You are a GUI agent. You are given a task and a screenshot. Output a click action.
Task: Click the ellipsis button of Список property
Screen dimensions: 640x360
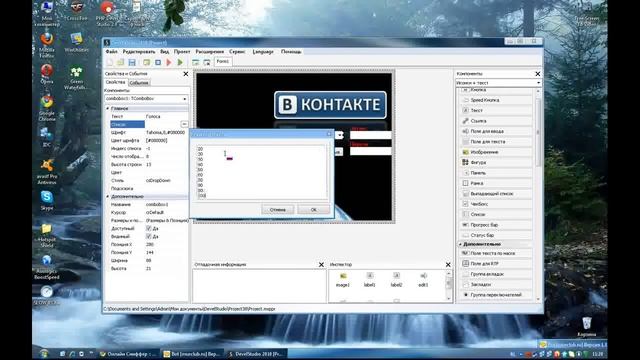[184, 124]
